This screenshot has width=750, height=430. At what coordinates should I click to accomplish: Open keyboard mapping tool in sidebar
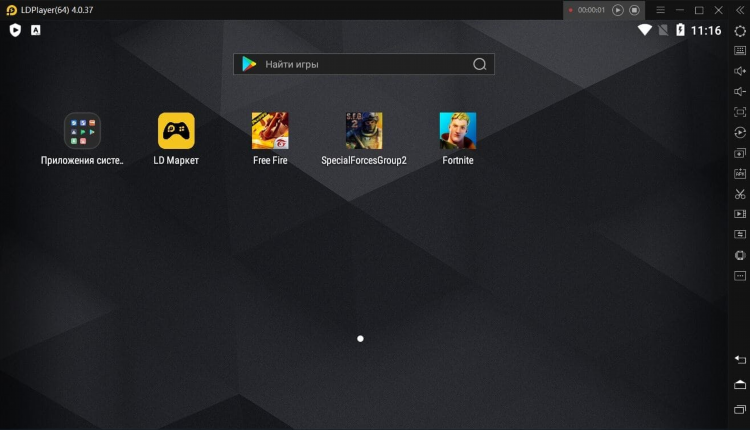click(x=740, y=51)
